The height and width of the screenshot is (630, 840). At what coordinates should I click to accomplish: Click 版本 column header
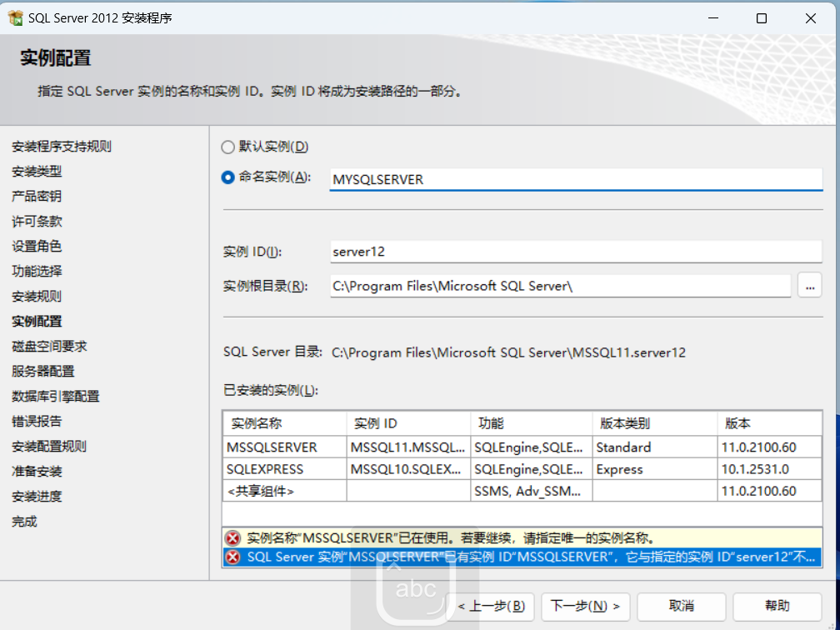tap(770, 423)
